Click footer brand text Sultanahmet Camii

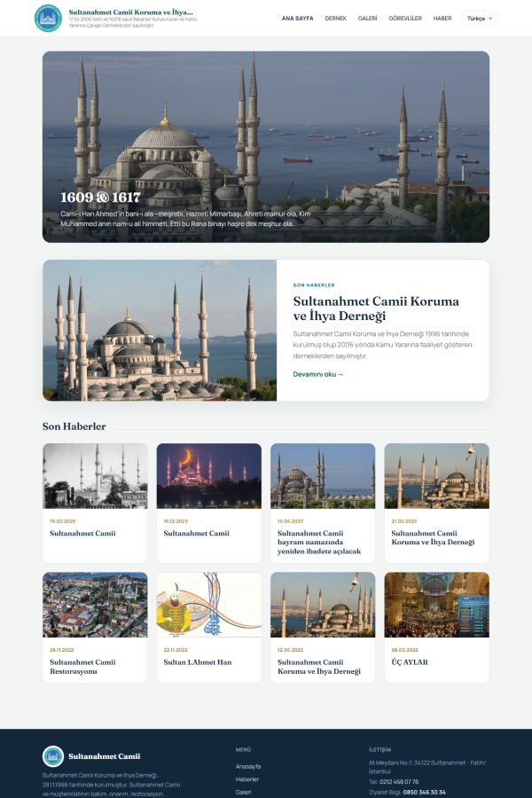pyautogui.click(x=105, y=756)
